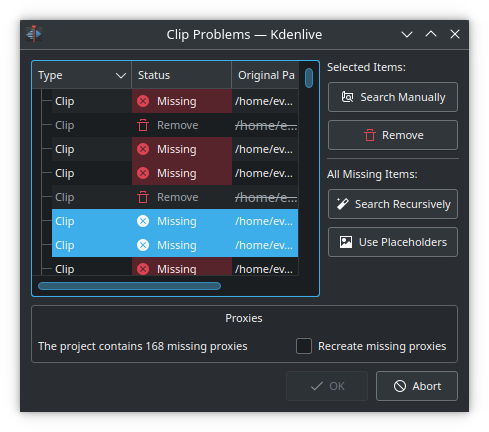Click the Search Manually button

(393, 97)
